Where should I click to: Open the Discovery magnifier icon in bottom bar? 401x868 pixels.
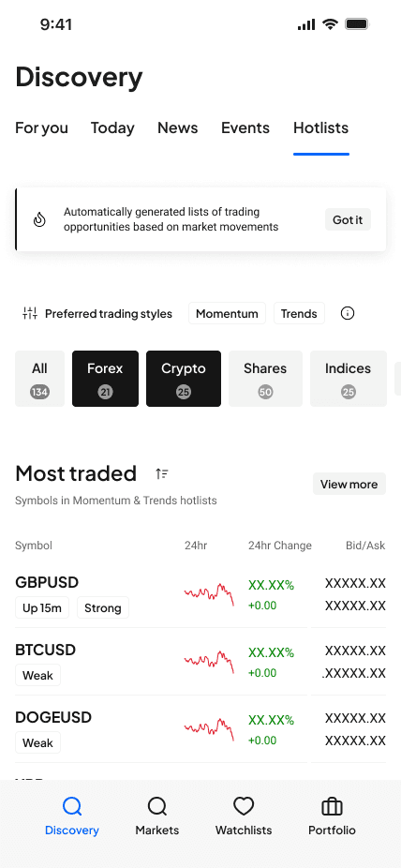click(72, 806)
